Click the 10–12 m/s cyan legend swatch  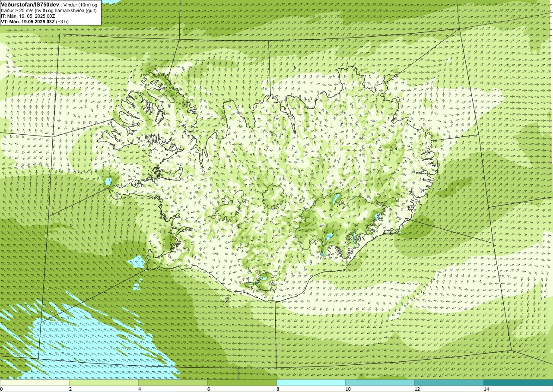(x=380, y=383)
